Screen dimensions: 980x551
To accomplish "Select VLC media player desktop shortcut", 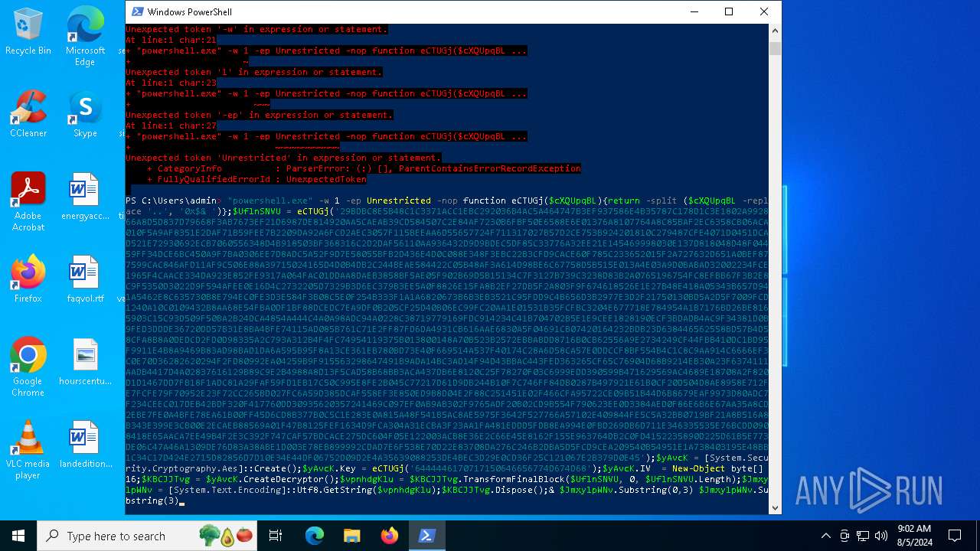I will (x=28, y=450).
